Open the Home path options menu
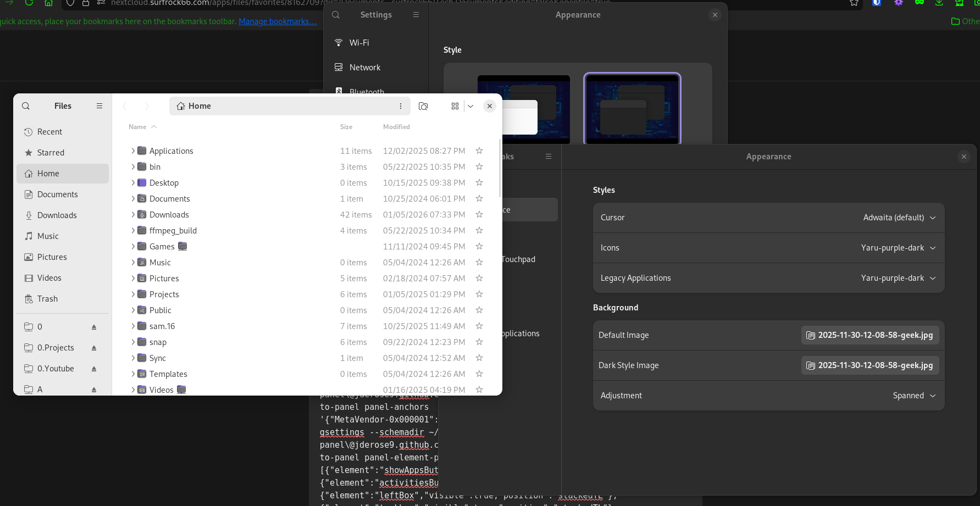This screenshot has width=980, height=506. 401,106
